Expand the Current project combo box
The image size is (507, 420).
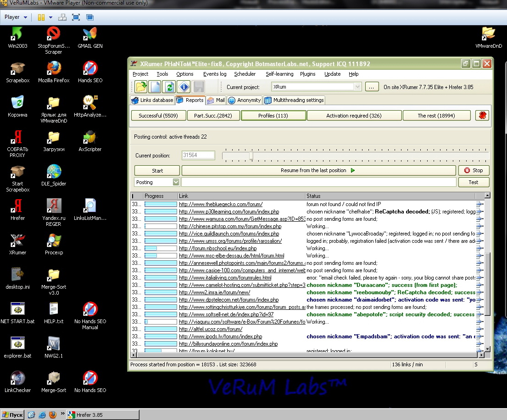click(x=357, y=87)
